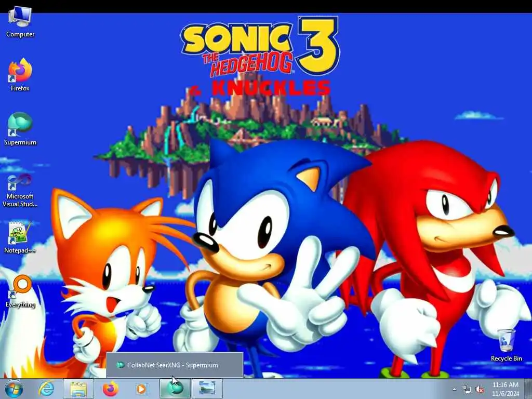
Task: Launch Internet Explorer from the taskbar
Action: click(x=46, y=389)
